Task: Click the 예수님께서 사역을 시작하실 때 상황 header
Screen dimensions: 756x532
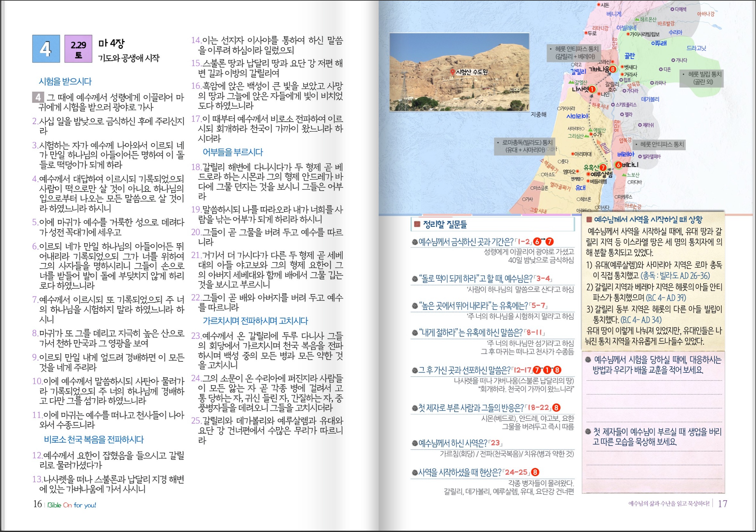Action: click(x=648, y=219)
